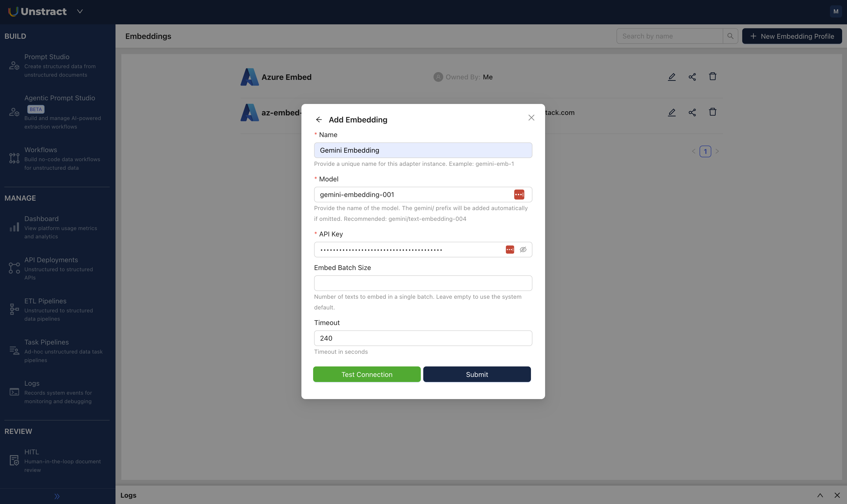This screenshot has height=504, width=847.
Task: Go to API Deployments in sidebar
Action: coord(51,260)
